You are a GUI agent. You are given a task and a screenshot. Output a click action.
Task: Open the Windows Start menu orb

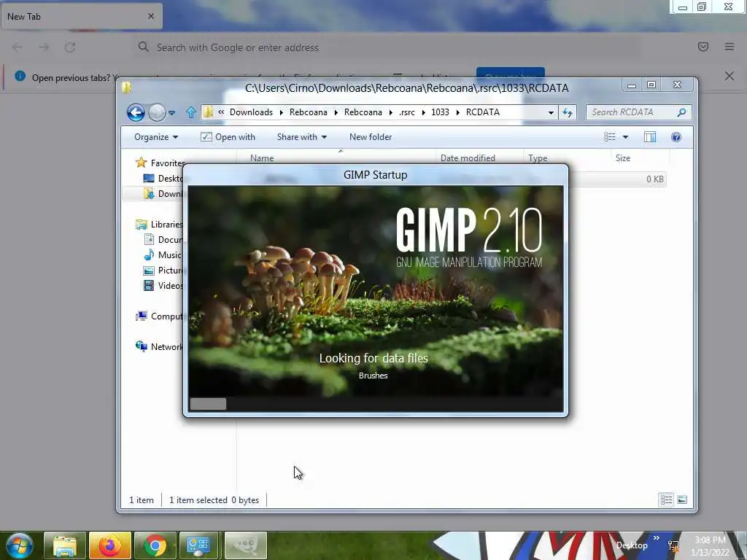pyautogui.click(x=19, y=545)
